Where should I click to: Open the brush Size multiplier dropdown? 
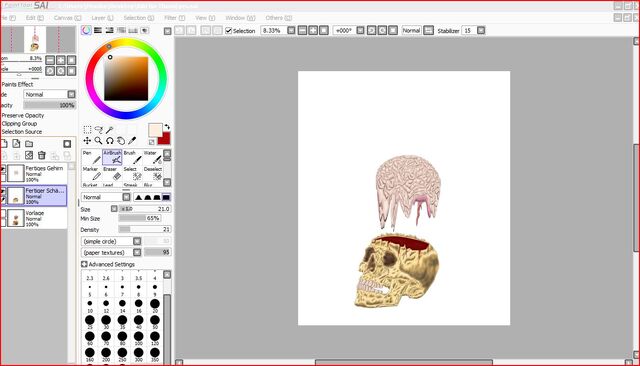pyautogui.click(x=114, y=209)
